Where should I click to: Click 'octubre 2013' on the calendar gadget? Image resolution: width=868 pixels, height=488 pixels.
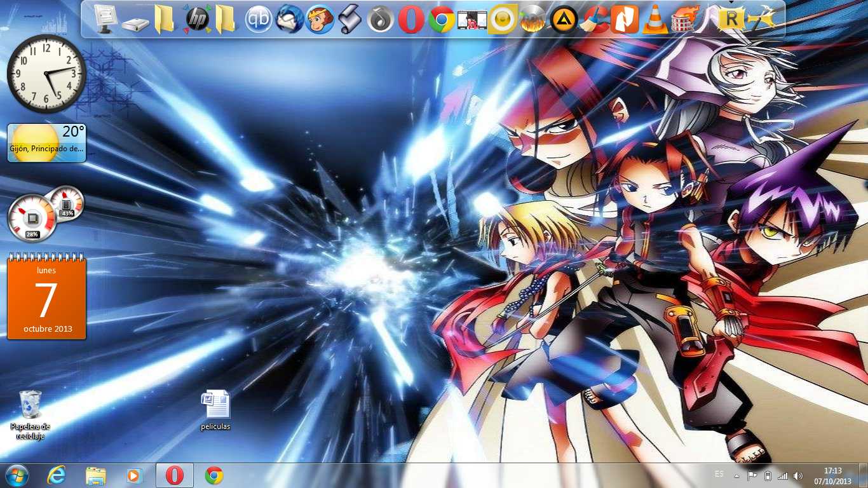pos(48,329)
